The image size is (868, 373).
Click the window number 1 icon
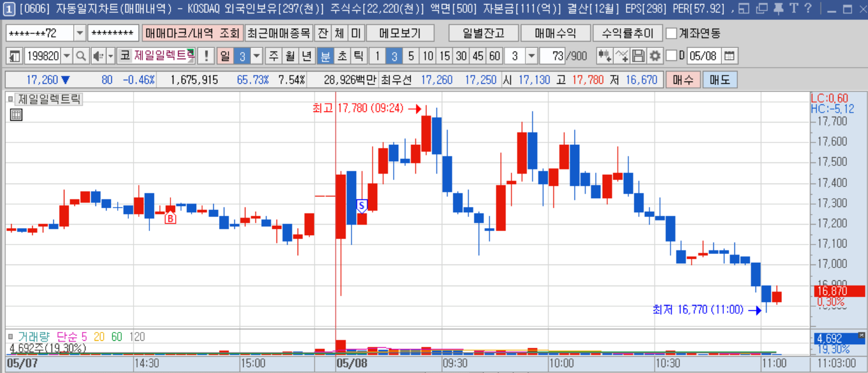pyautogui.click(x=9, y=8)
